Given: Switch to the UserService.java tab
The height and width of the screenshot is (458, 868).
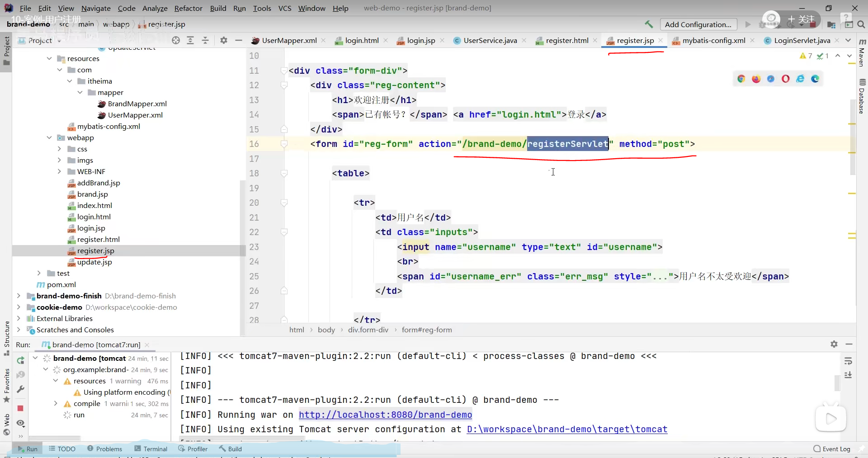Looking at the screenshot, I should click(490, 41).
